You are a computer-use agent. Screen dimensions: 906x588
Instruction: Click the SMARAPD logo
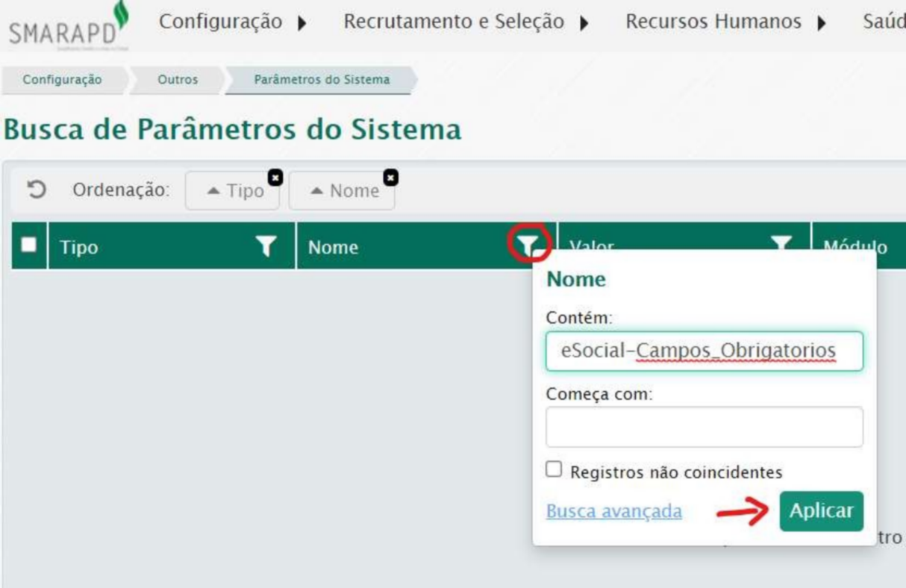click(x=67, y=28)
